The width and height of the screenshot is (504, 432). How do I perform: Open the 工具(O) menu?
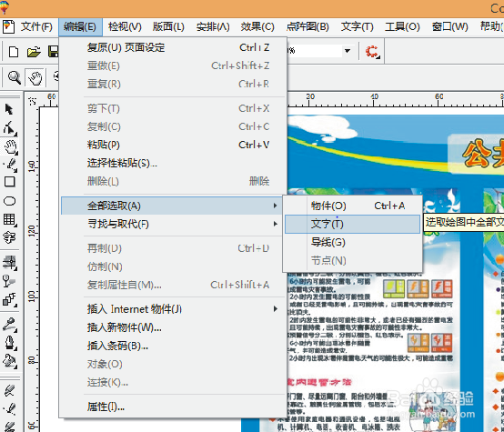(x=402, y=26)
